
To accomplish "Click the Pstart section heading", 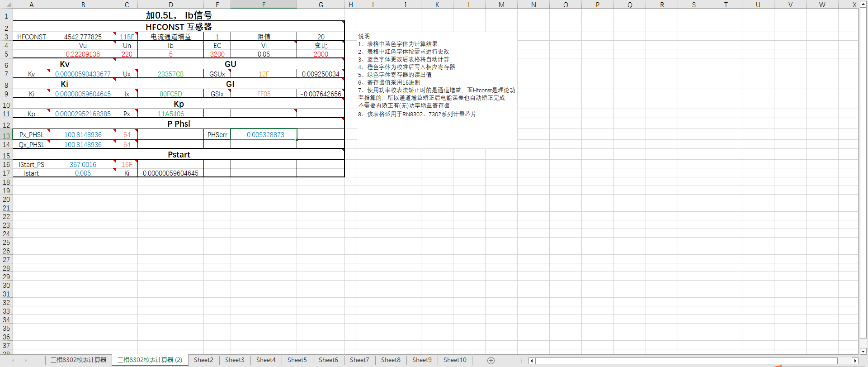I will click(179, 154).
